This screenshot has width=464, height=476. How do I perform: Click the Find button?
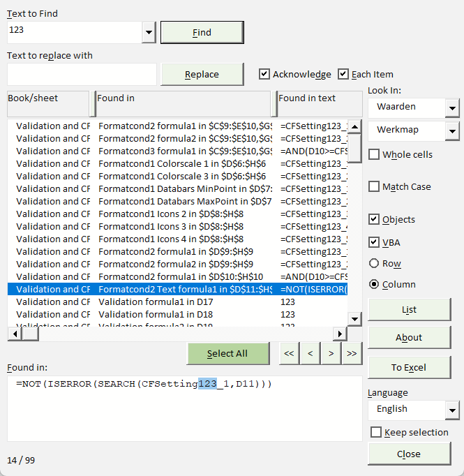click(202, 33)
